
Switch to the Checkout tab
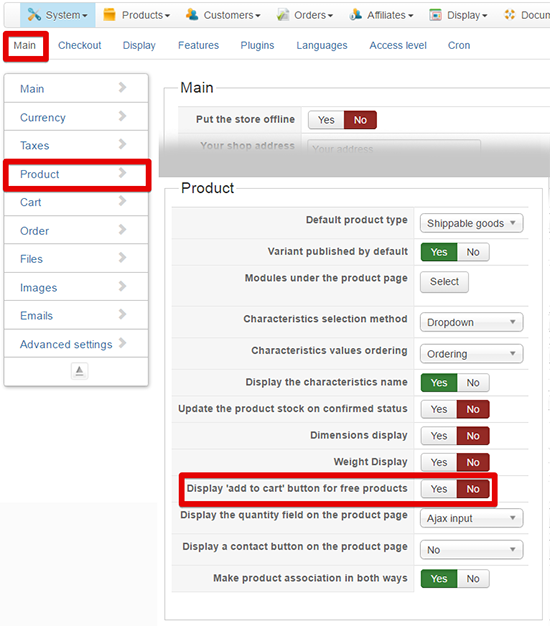click(79, 45)
